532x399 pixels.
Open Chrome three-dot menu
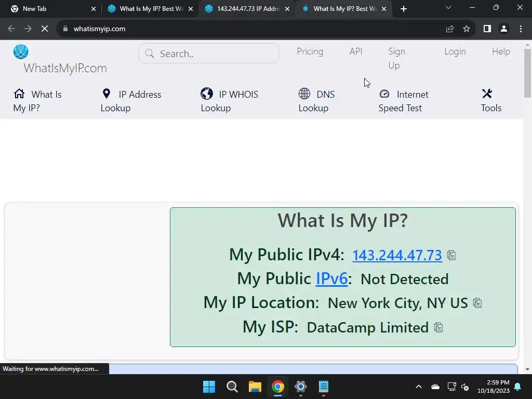tap(521, 29)
